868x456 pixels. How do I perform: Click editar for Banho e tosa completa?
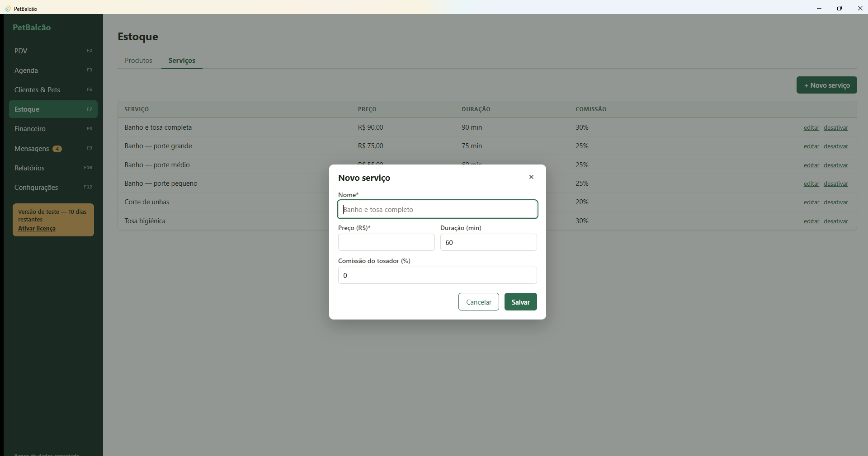pyautogui.click(x=811, y=127)
